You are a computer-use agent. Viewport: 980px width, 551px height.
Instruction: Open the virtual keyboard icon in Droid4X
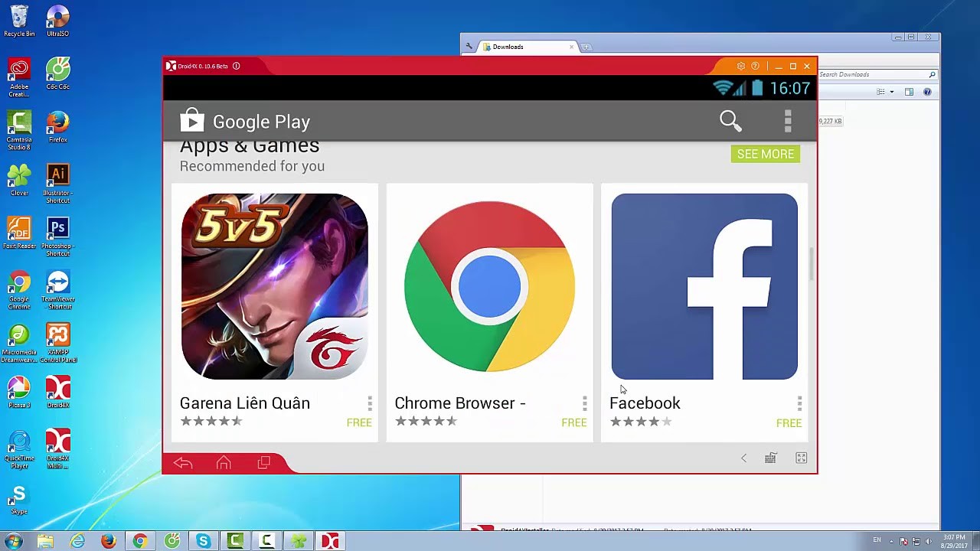coord(770,458)
